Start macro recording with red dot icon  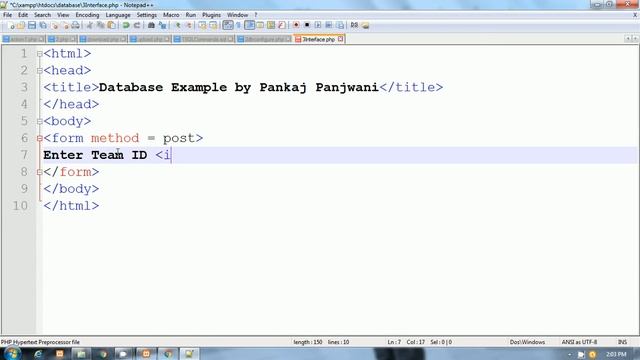point(296,25)
